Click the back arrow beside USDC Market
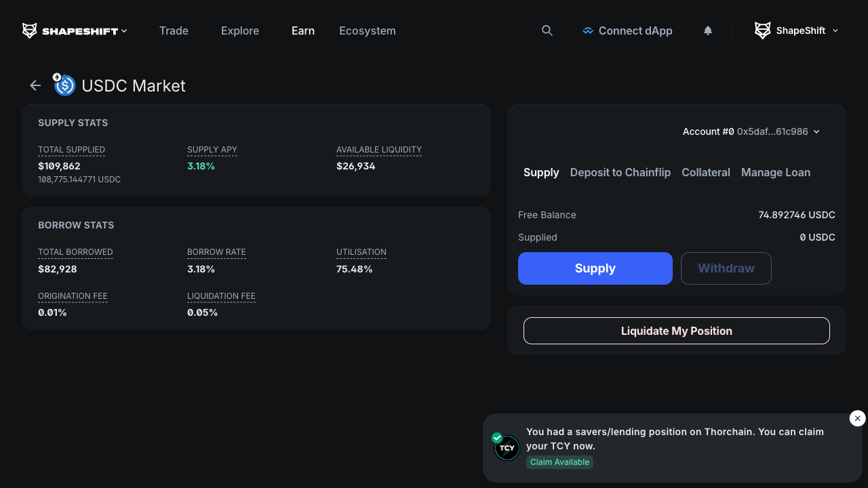868x488 pixels. click(35, 85)
